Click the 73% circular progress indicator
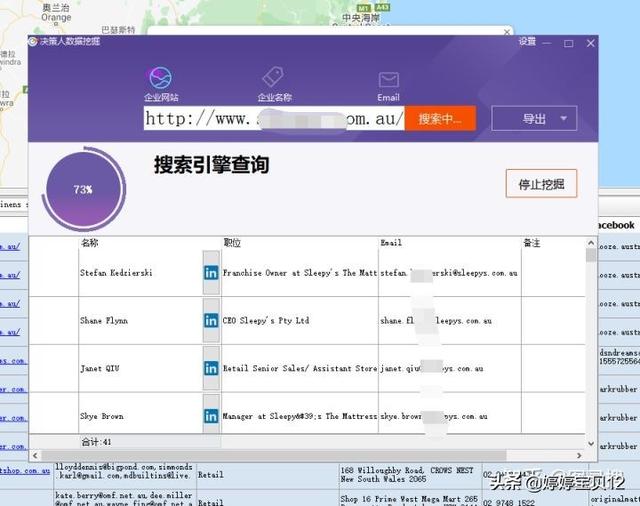 click(83, 188)
